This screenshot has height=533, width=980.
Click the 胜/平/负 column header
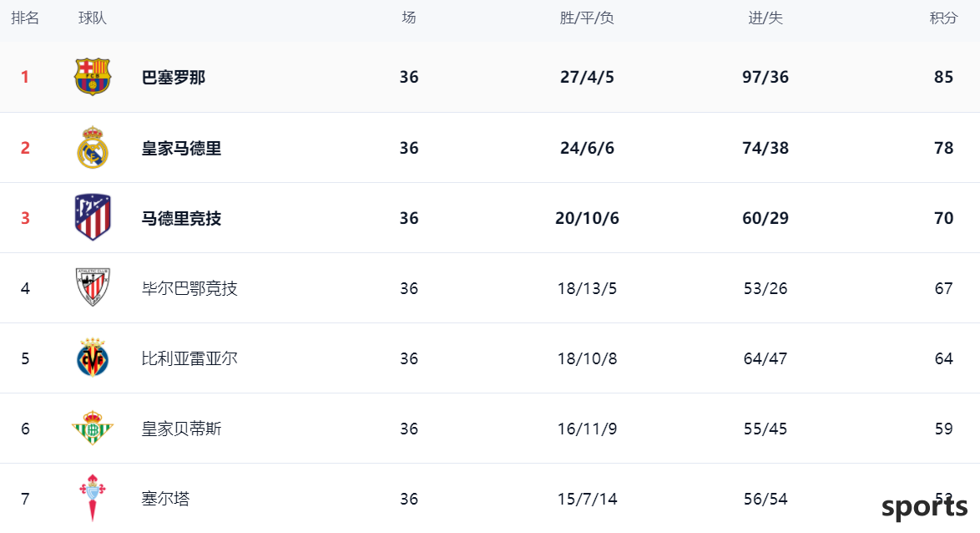(x=587, y=18)
